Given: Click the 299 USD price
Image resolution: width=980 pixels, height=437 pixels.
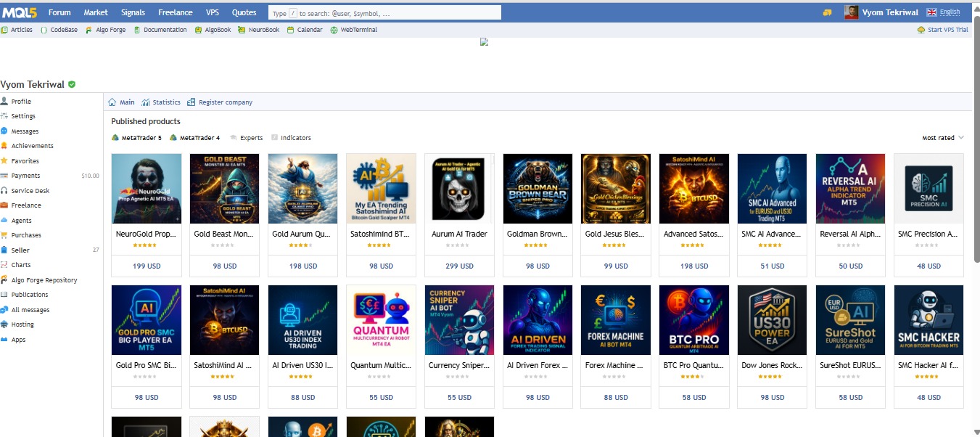Looking at the screenshot, I should (459, 266).
